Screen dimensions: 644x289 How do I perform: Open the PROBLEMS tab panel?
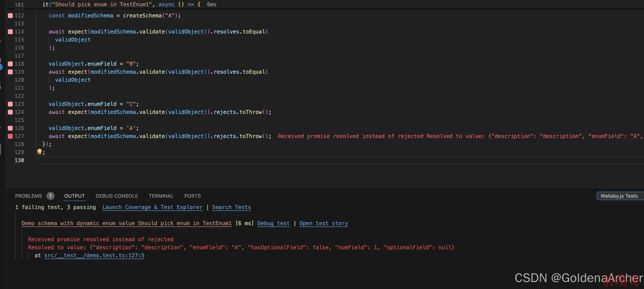pos(28,196)
